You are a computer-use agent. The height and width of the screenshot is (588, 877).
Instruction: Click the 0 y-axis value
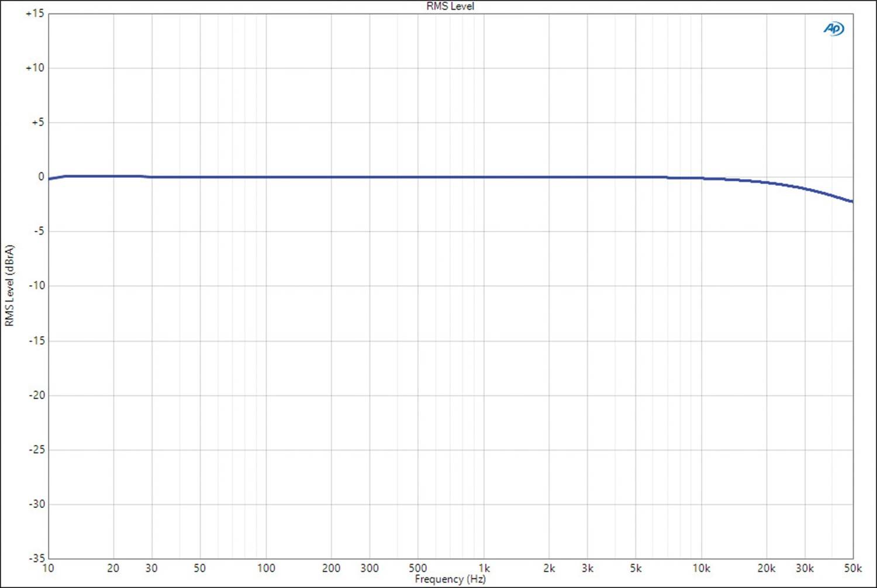tap(41, 177)
